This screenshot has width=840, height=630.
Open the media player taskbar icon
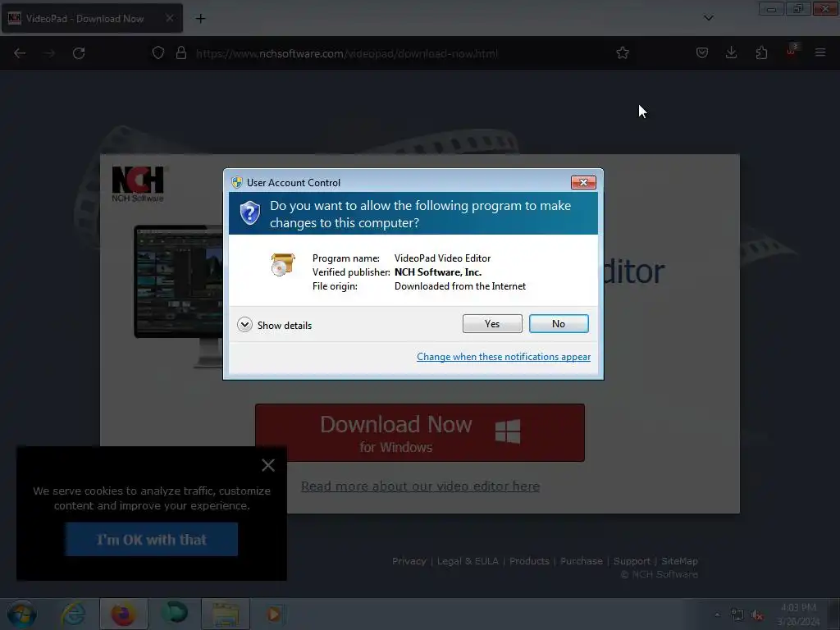(274, 614)
